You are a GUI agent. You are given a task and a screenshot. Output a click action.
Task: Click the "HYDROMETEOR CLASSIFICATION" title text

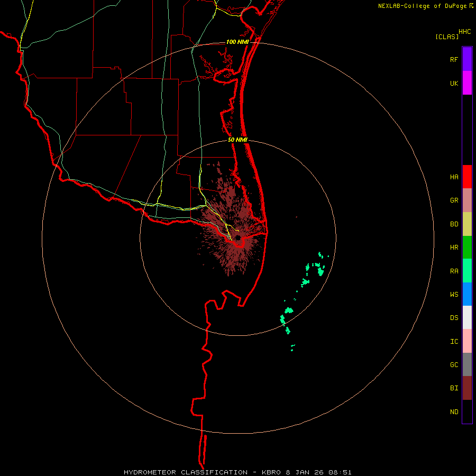tap(186, 472)
